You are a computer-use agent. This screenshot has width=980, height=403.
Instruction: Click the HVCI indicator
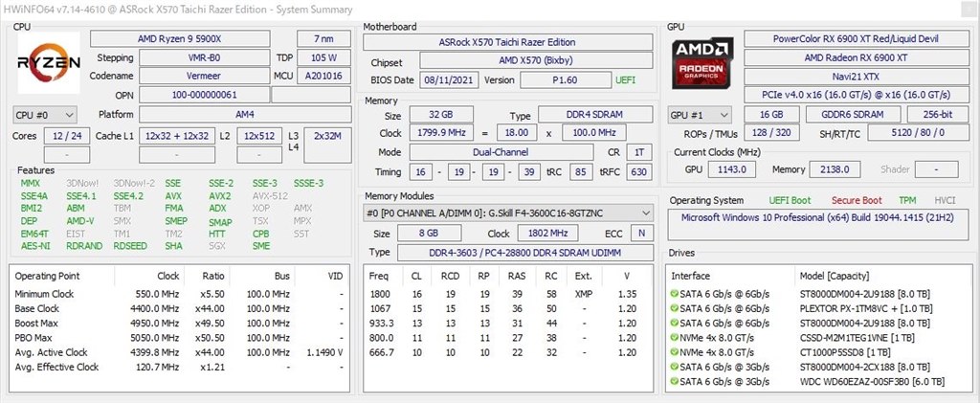(945, 201)
